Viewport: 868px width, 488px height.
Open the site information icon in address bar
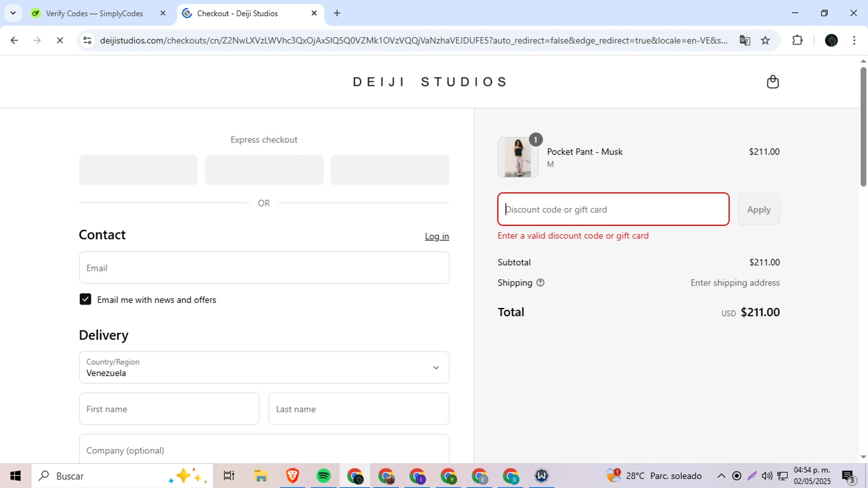point(87,40)
